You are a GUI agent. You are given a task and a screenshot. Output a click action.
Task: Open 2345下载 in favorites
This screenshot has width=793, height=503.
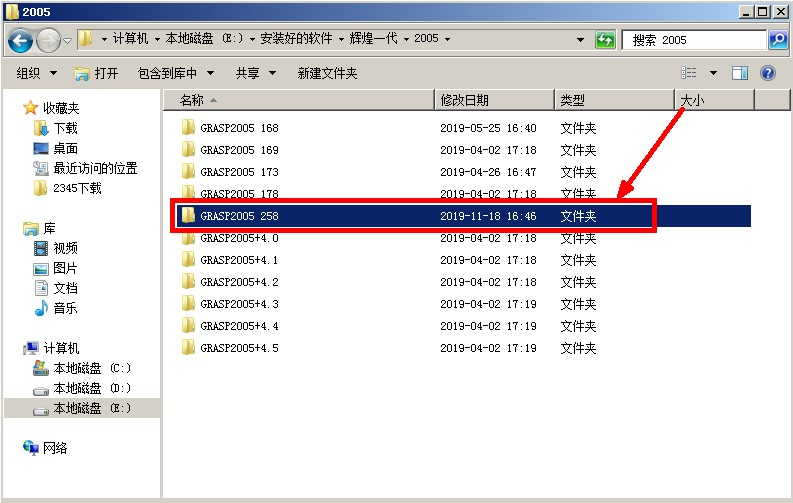[76, 188]
